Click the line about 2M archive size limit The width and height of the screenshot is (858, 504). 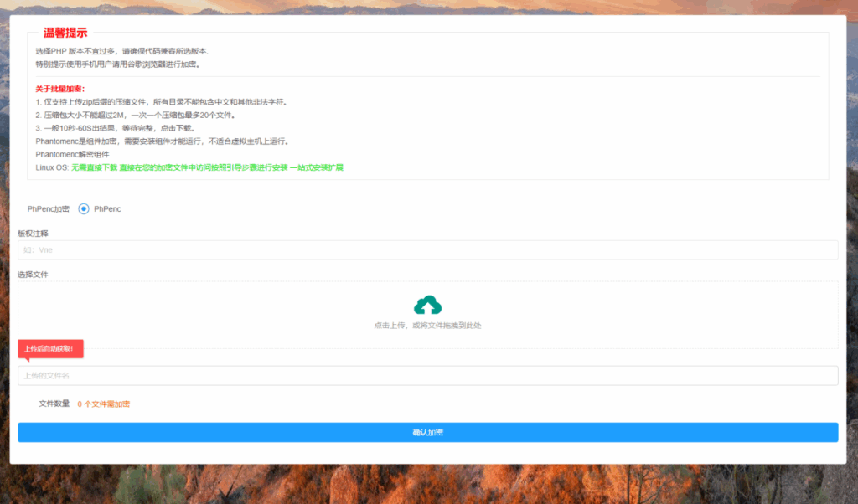pyautogui.click(x=137, y=116)
